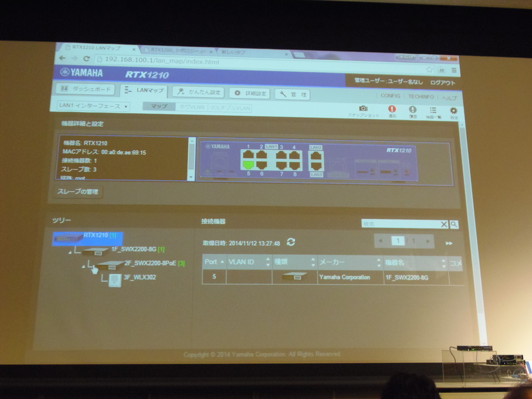Click the ログアウト link
Viewport: 532px width, 399px height.
coord(442,82)
